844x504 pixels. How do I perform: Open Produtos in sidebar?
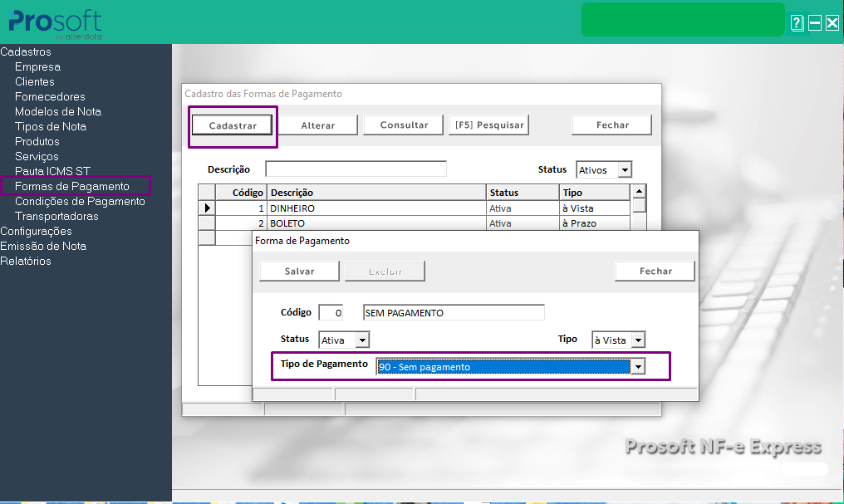tap(37, 141)
